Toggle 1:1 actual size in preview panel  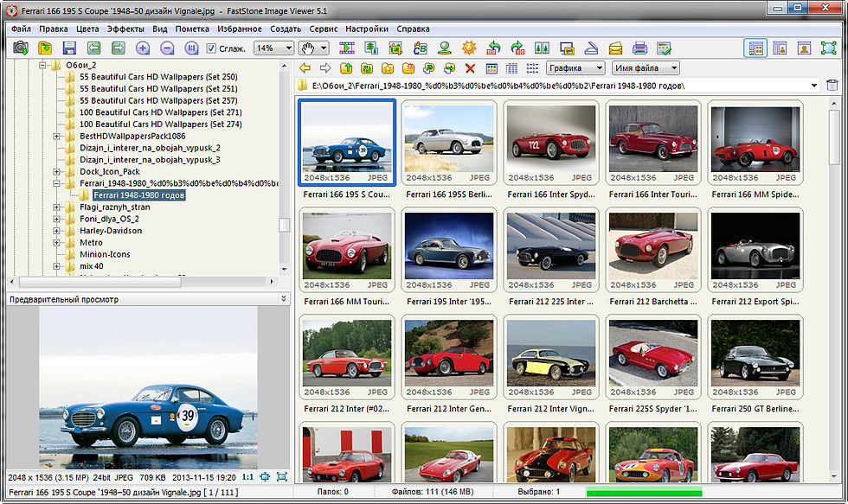pos(247,477)
